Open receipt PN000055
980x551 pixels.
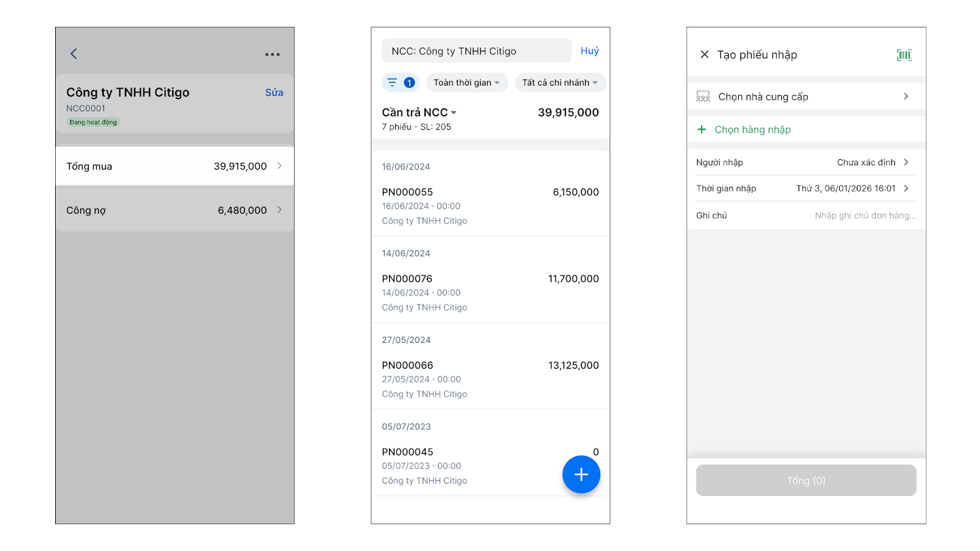490,206
